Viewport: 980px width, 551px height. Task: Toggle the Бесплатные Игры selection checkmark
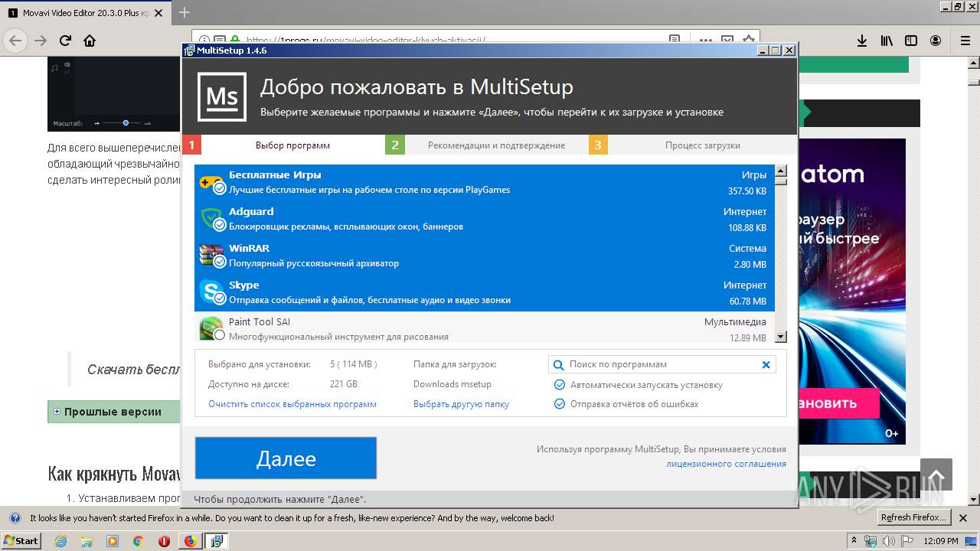219,187
